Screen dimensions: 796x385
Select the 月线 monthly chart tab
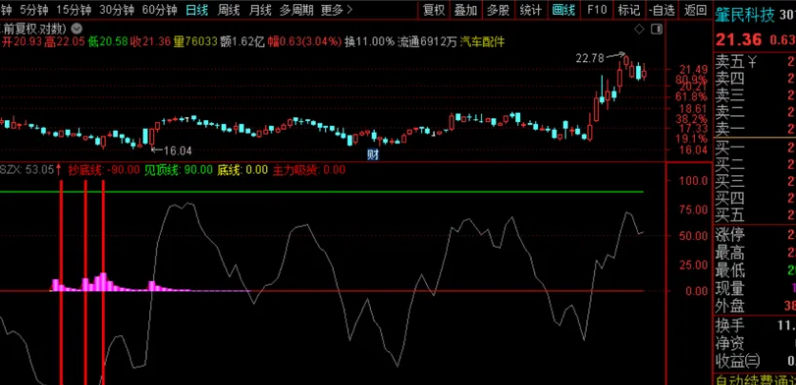260,10
